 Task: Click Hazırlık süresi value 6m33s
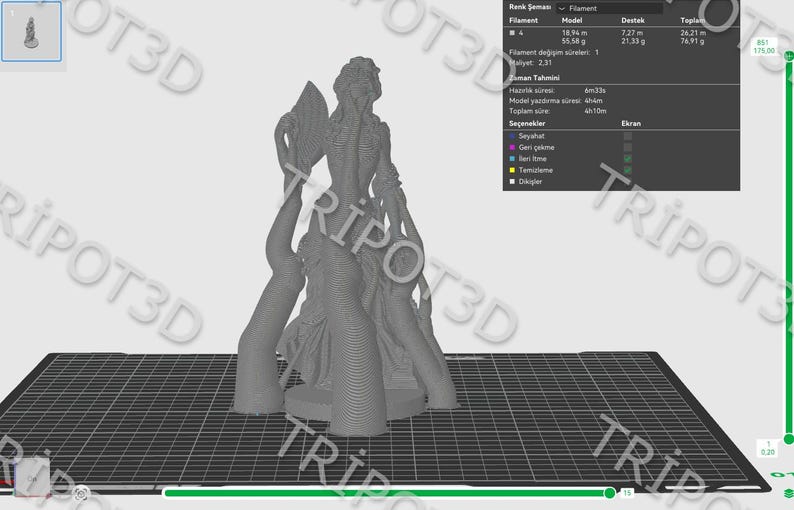tap(595, 91)
